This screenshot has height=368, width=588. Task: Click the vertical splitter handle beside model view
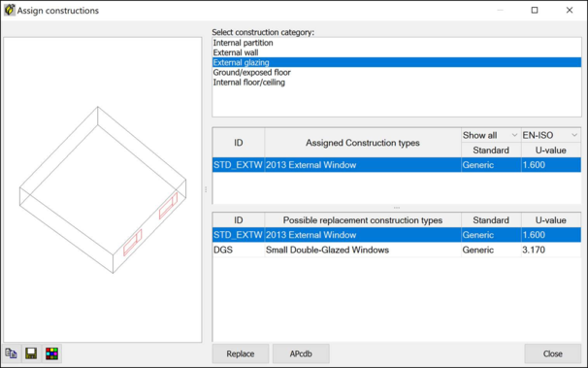206,189
